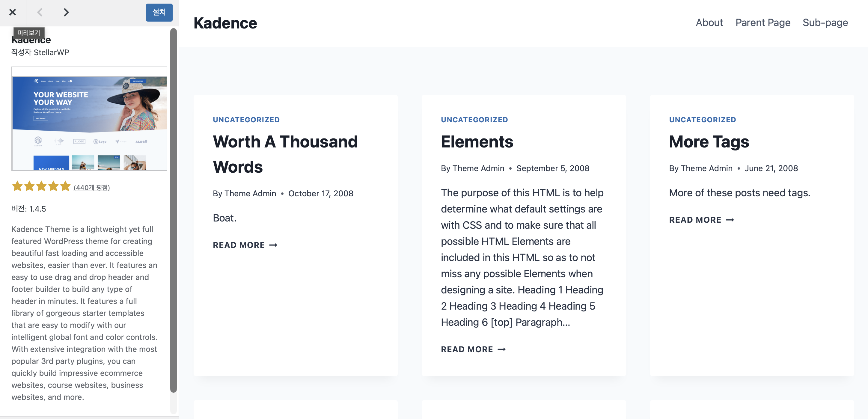Click the sidebar vertical scrollbar

coord(173,210)
